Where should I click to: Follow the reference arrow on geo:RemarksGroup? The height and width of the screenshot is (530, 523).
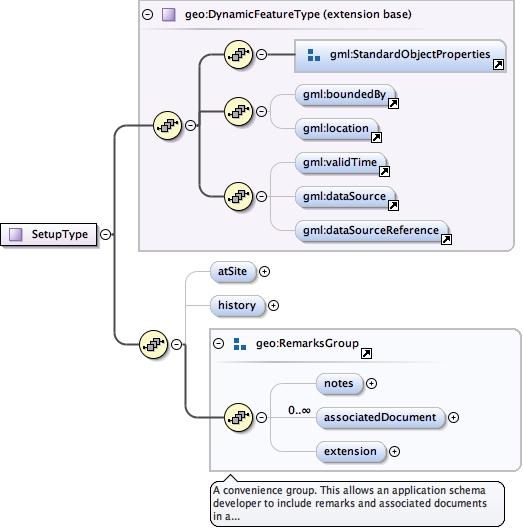[366, 354]
